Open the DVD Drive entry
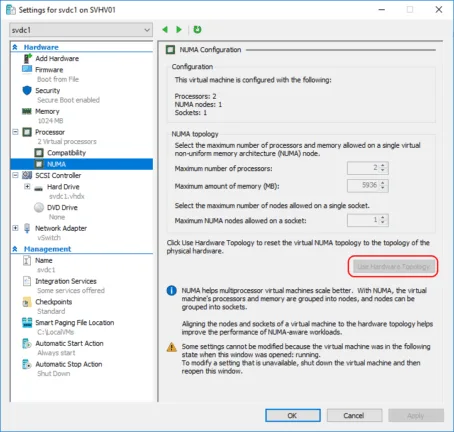The image size is (454, 432). coord(62,208)
